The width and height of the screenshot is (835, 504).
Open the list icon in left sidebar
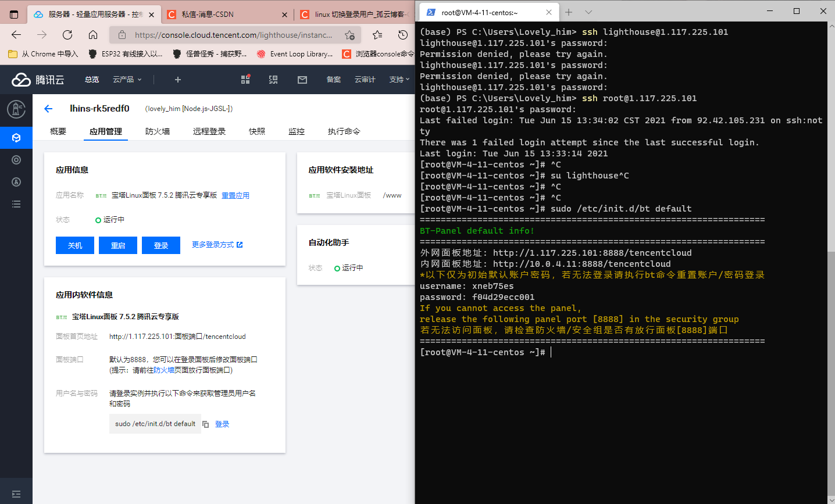coord(16,204)
